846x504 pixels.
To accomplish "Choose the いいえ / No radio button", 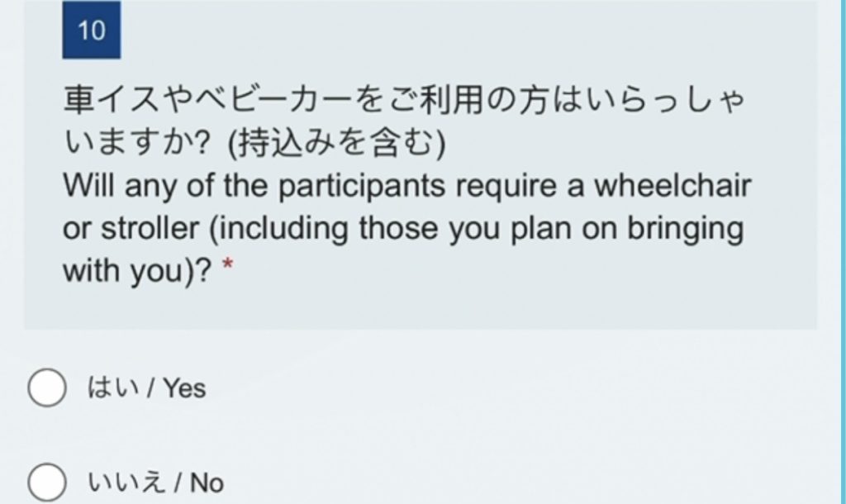I will point(47,483).
